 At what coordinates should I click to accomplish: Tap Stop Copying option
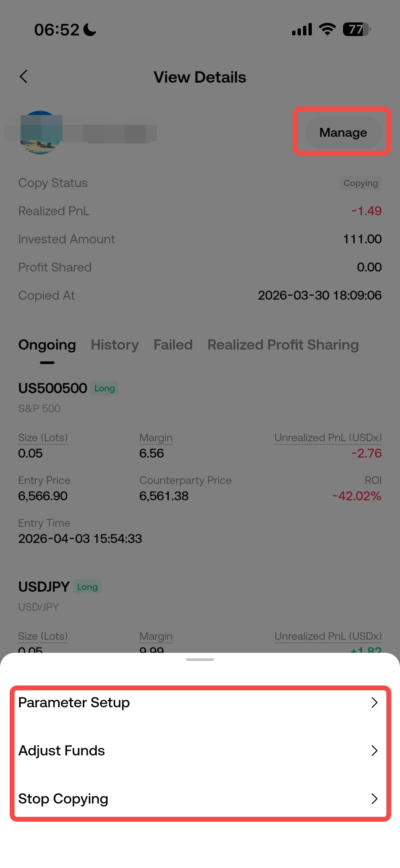tap(63, 799)
